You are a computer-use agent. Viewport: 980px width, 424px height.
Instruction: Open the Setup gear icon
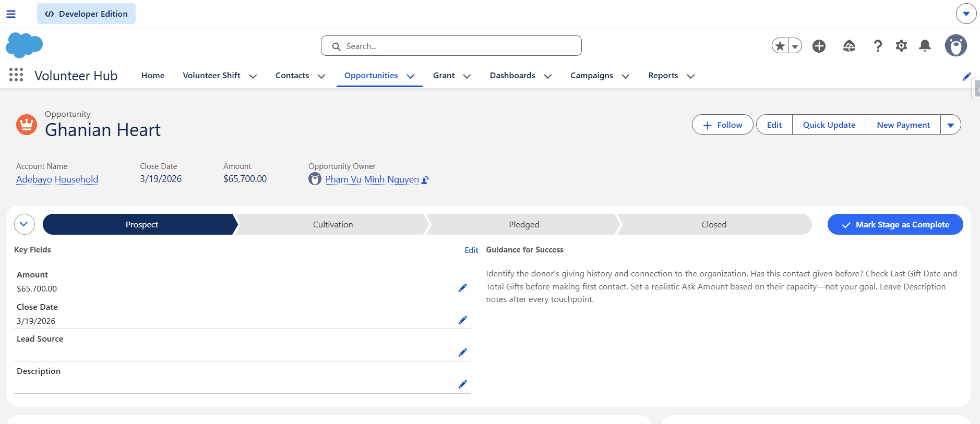click(901, 46)
